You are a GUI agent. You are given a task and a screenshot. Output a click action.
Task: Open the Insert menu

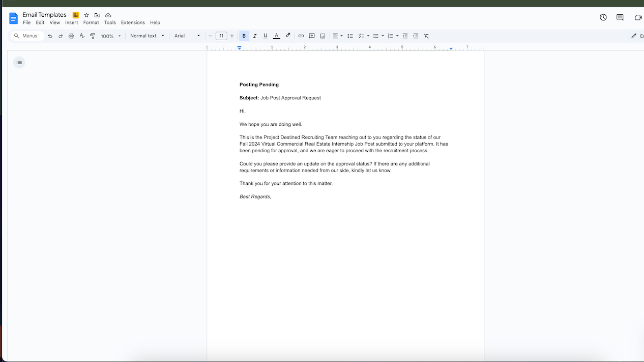[72, 22]
